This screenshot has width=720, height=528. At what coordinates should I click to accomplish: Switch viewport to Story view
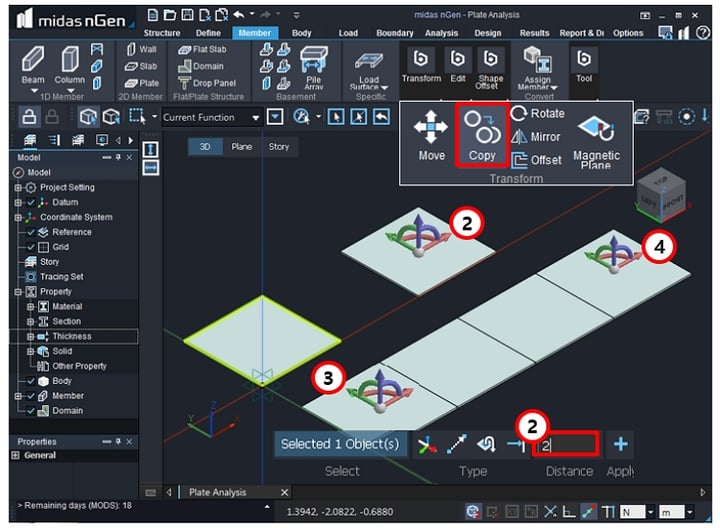[279, 146]
